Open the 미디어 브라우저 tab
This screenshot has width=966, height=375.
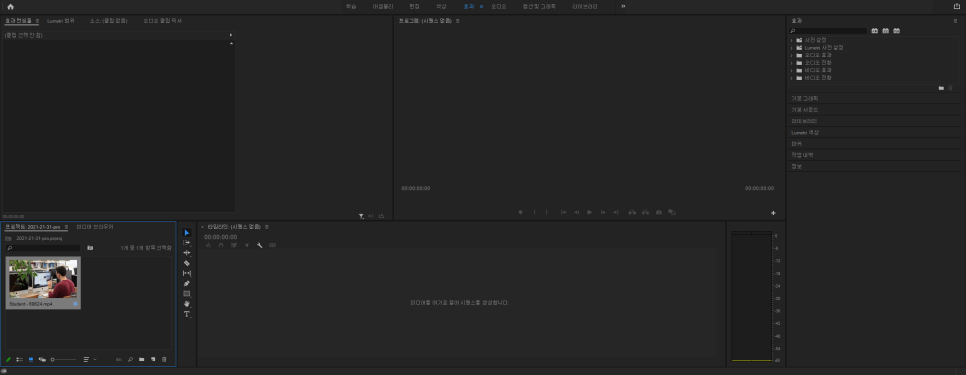[95, 227]
